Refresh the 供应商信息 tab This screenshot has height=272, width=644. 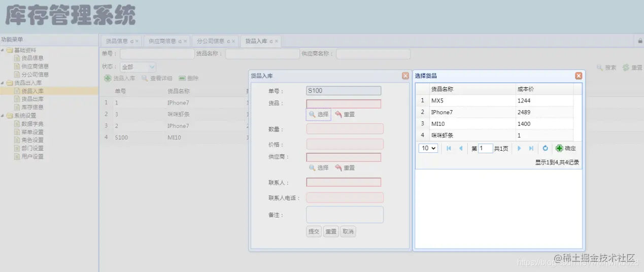(180, 41)
